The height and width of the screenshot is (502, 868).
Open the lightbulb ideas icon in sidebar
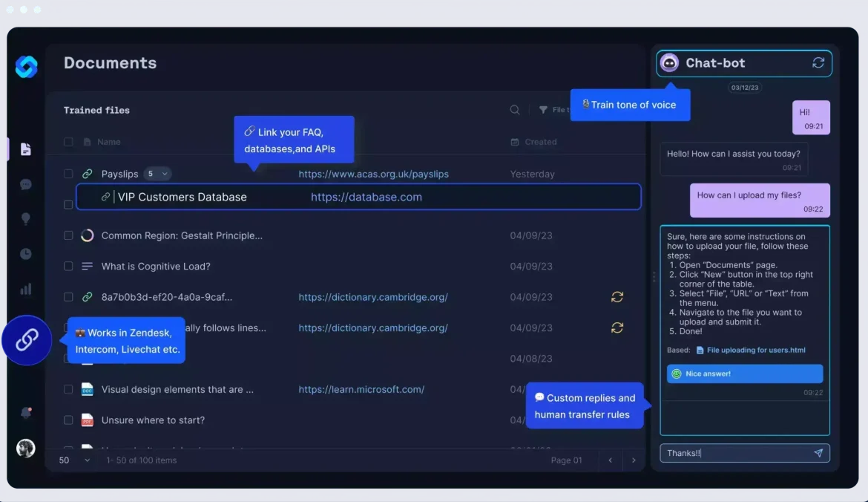click(27, 218)
